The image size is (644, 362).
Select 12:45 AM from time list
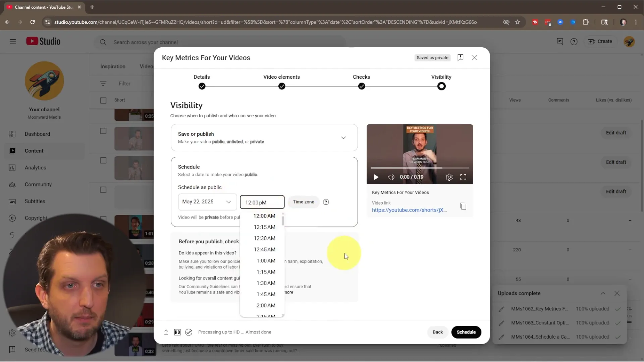pyautogui.click(x=264, y=249)
